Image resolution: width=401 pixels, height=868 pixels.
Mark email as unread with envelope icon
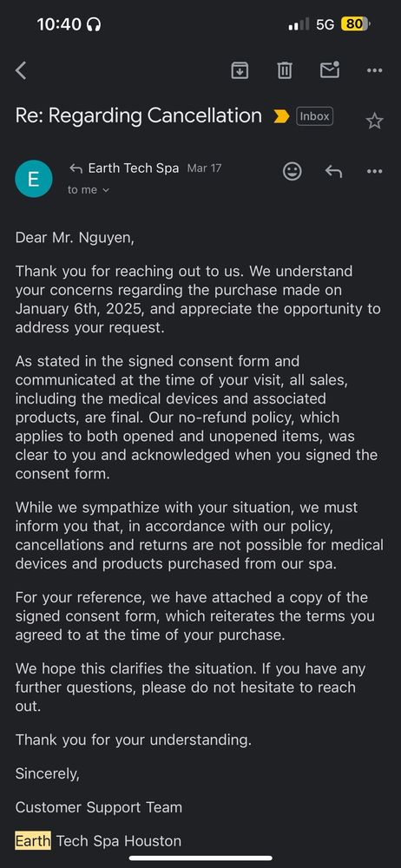click(330, 69)
